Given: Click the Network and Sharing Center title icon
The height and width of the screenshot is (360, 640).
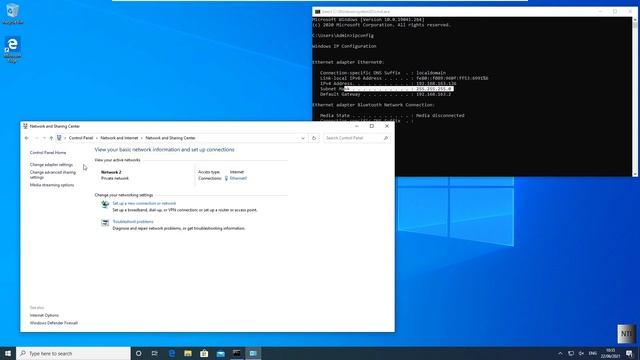Looking at the screenshot, I should pos(25,126).
